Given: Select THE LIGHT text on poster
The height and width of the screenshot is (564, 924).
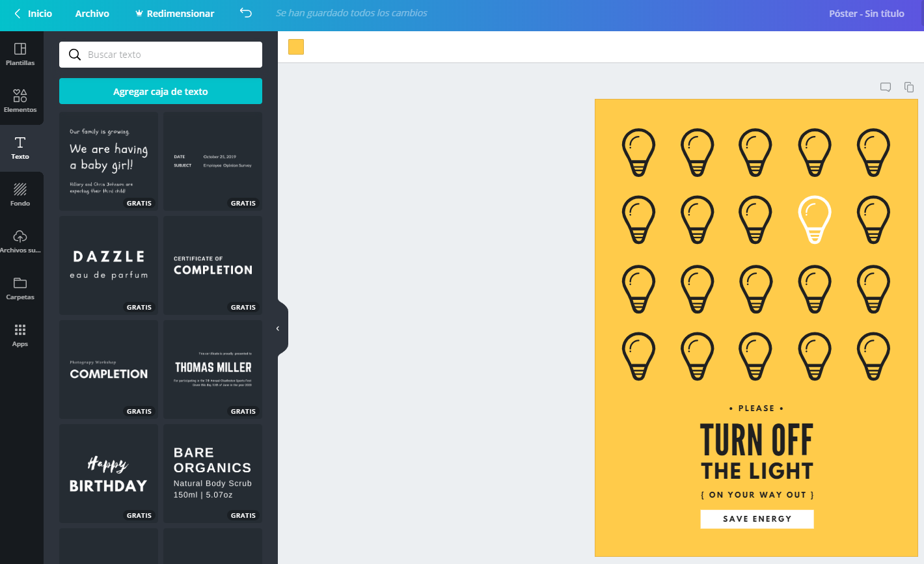Looking at the screenshot, I should [757, 471].
